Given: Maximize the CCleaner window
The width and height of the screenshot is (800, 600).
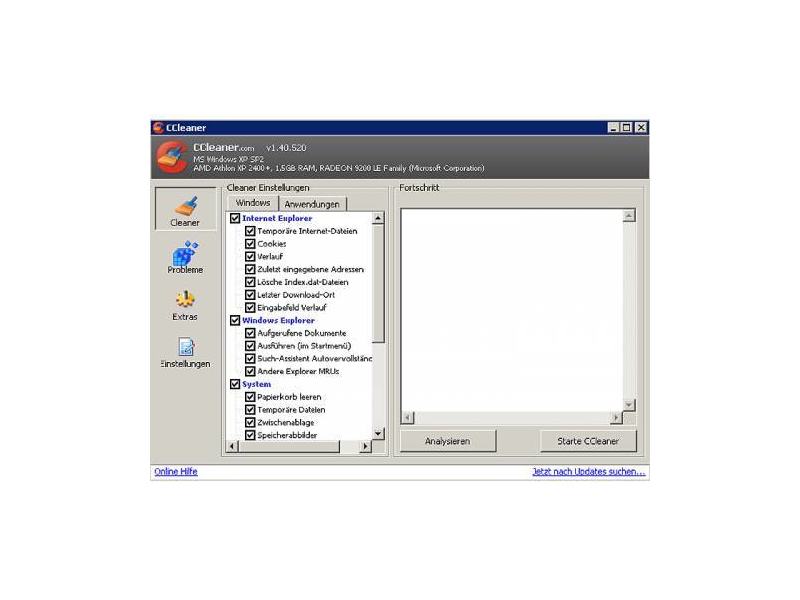Looking at the screenshot, I should (x=627, y=128).
